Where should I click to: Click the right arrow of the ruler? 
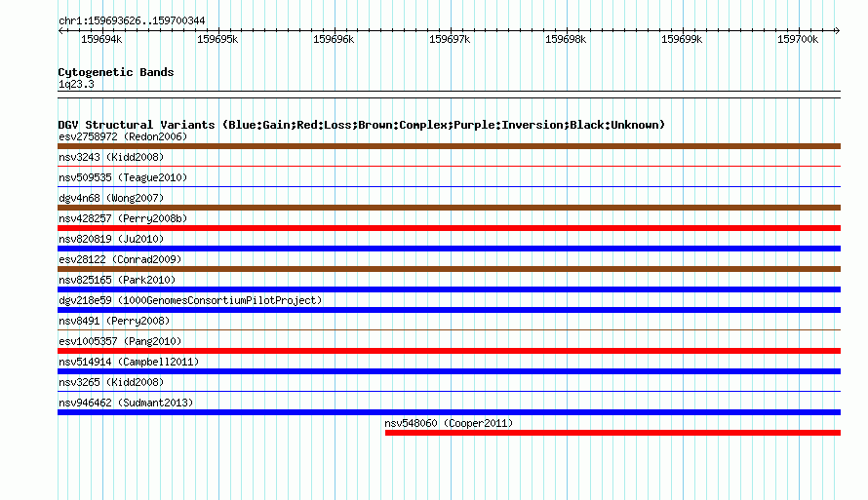pos(837,30)
